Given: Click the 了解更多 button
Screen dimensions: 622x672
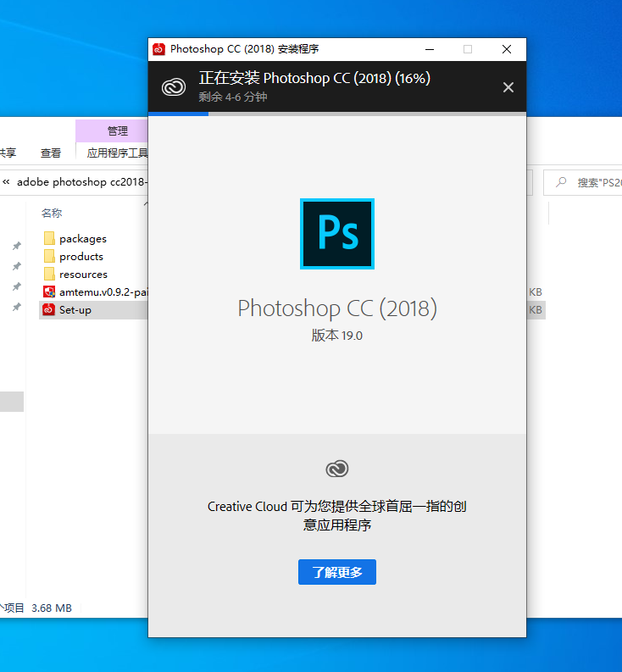Looking at the screenshot, I should [337, 572].
